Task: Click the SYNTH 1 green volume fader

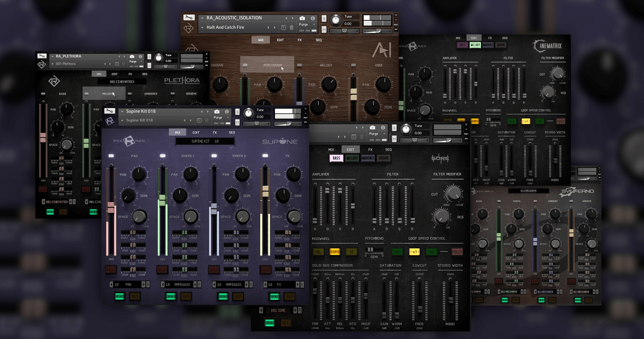Action: pyautogui.click(x=162, y=203)
